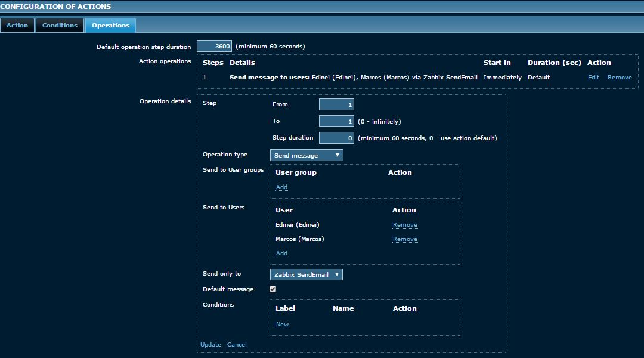Click the Operation type dropdown arrow
Viewport: 644px width, 358px height.
point(338,155)
